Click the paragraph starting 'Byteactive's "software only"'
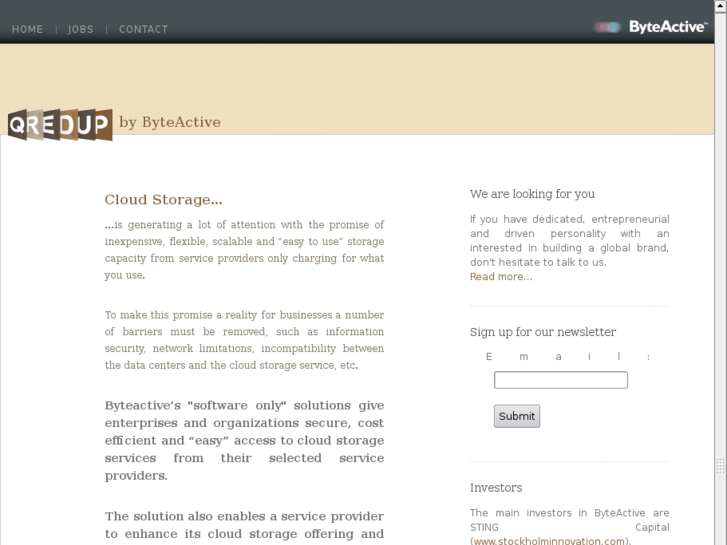 pyautogui.click(x=244, y=440)
